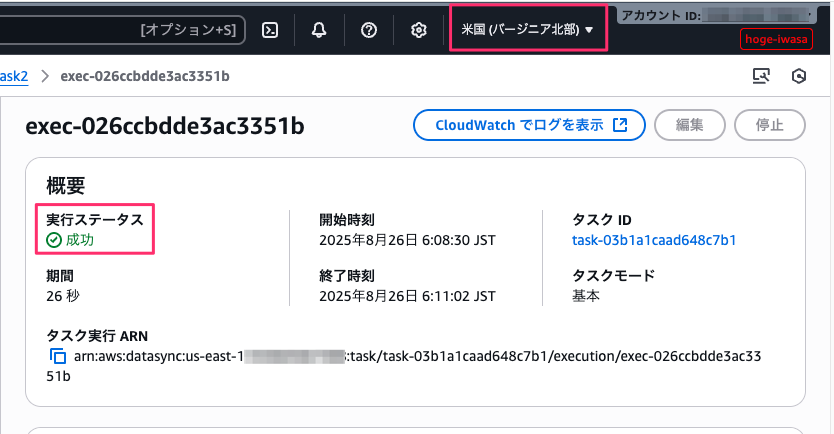The height and width of the screenshot is (434, 834).
Task: Open the CloudShell terminal icon
Action: [270, 30]
